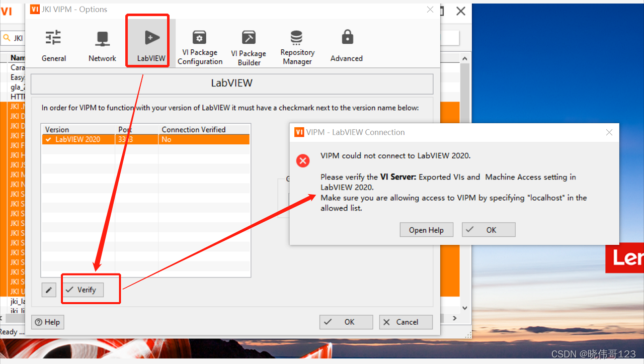
Task: Click the Verify button
Action: pyautogui.click(x=83, y=290)
